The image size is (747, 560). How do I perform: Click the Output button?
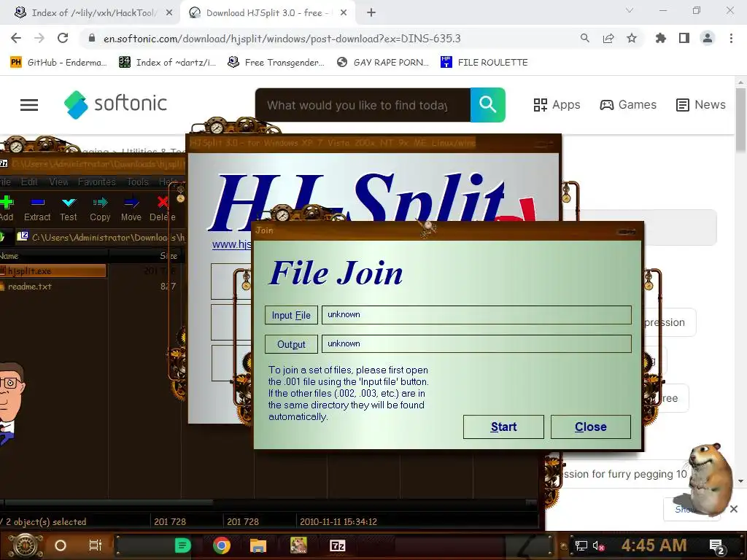pyautogui.click(x=291, y=344)
